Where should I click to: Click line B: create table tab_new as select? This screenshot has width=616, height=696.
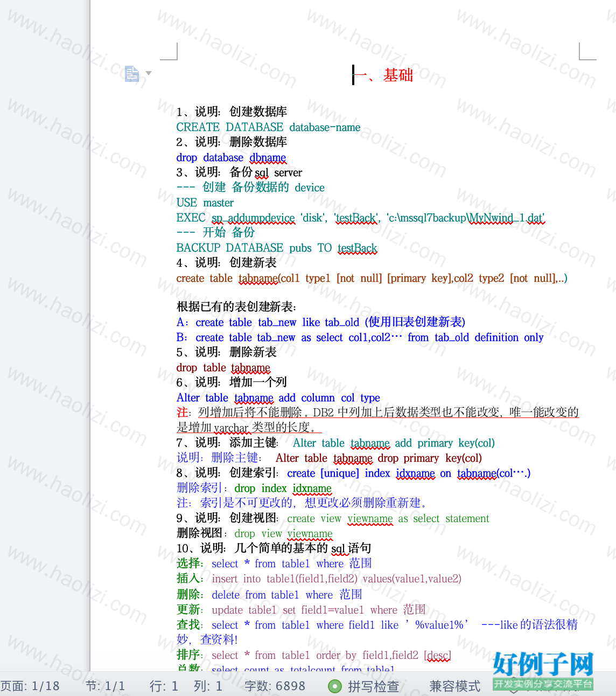[x=360, y=337]
